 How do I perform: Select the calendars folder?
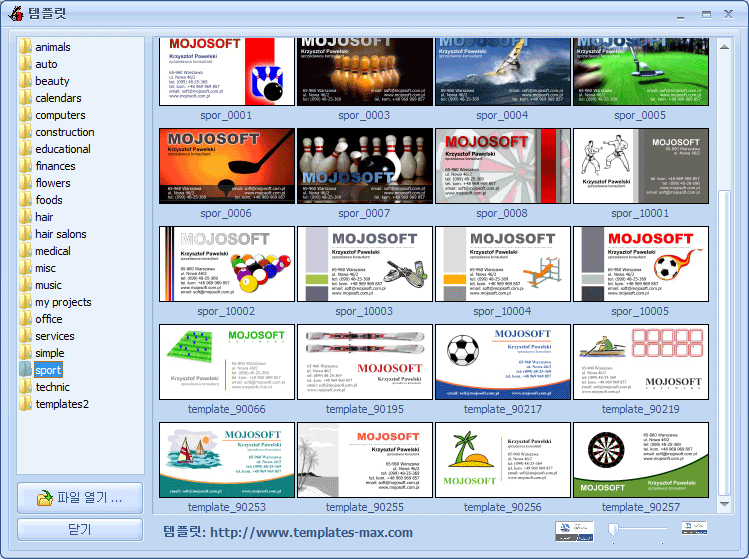[58, 98]
